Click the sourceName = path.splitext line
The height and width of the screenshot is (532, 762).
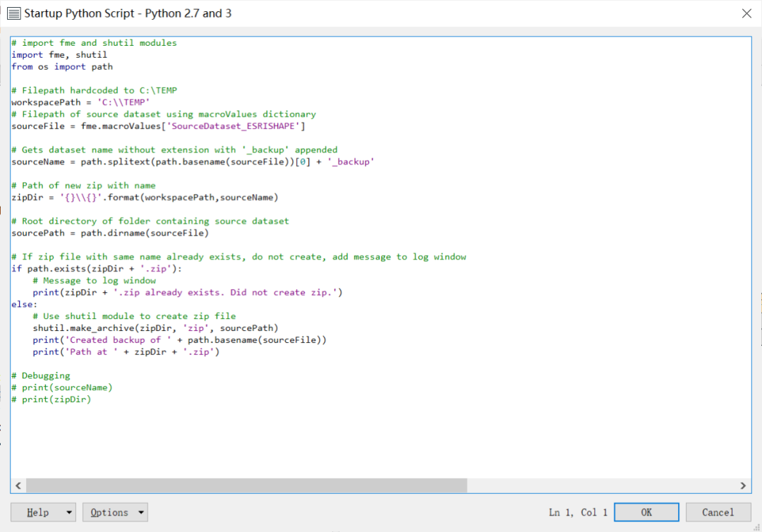coord(193,162)
